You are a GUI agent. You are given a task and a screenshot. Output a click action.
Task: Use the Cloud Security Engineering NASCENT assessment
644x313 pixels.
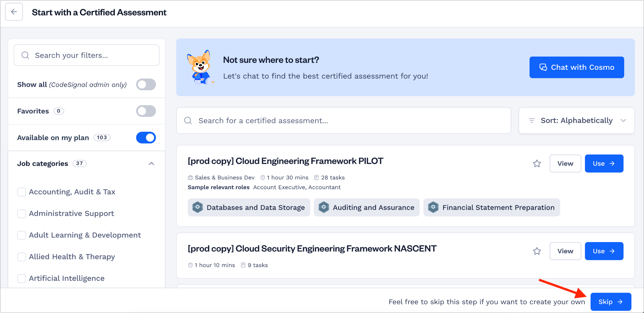[604, 251]
